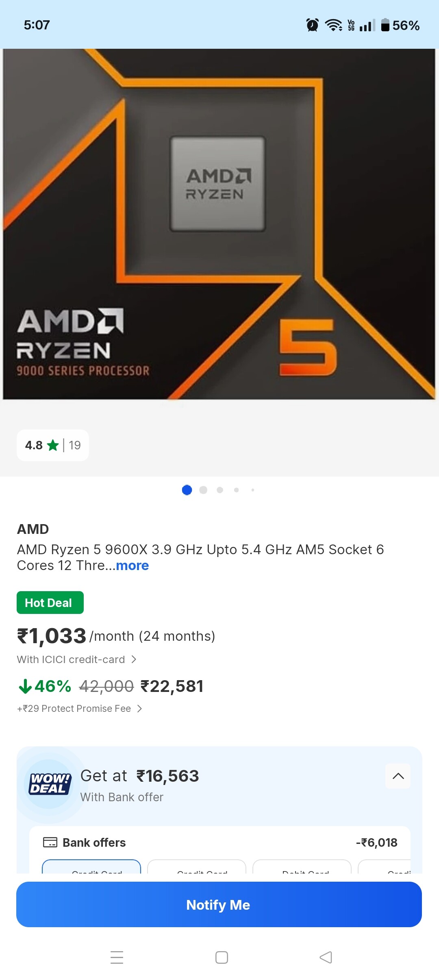Tap the alarm icon in status bar
The width and height of the screenshot is (439, 980).
(x=312, y=25)
